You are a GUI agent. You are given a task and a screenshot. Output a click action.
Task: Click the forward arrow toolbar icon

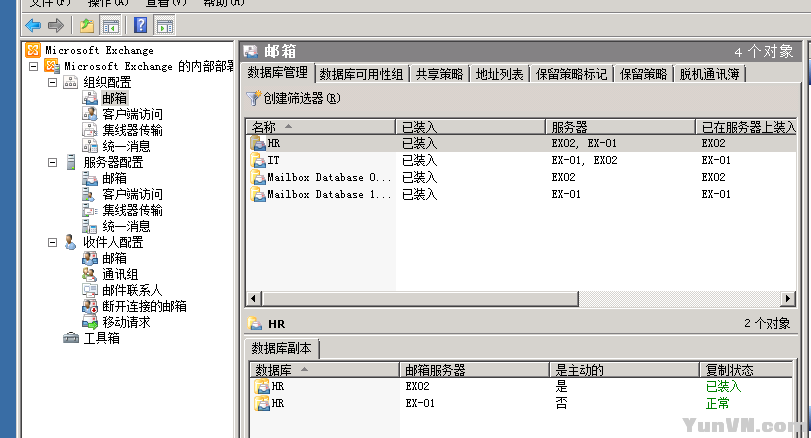pyautogui.click(x=55, y=25)
